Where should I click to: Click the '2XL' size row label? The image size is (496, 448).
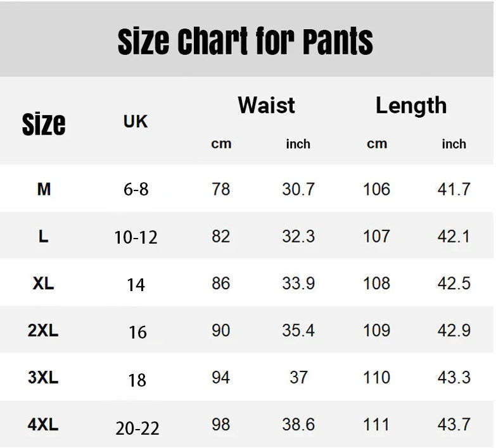44,330
